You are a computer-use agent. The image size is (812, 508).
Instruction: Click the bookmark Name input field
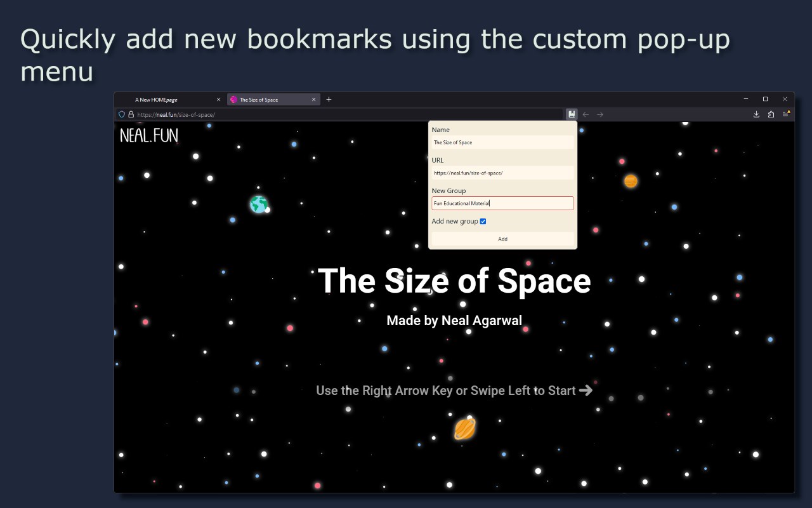coord(502,142)
